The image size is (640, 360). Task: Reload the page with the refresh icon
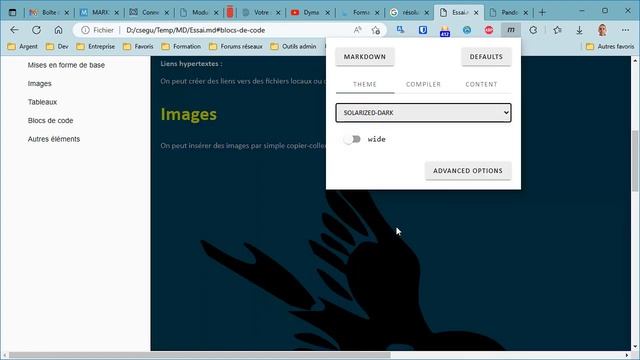tap(36, 30)
